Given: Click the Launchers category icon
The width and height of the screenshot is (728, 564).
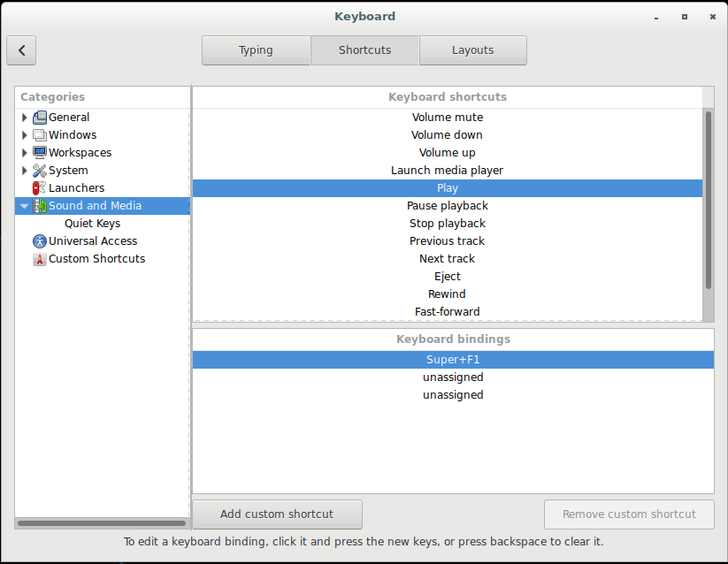Looking at the screenshot, I should tap(40, 188).
